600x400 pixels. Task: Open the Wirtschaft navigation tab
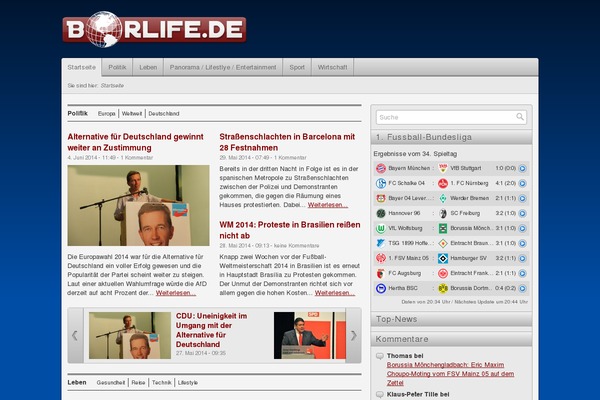coord(333,67)
